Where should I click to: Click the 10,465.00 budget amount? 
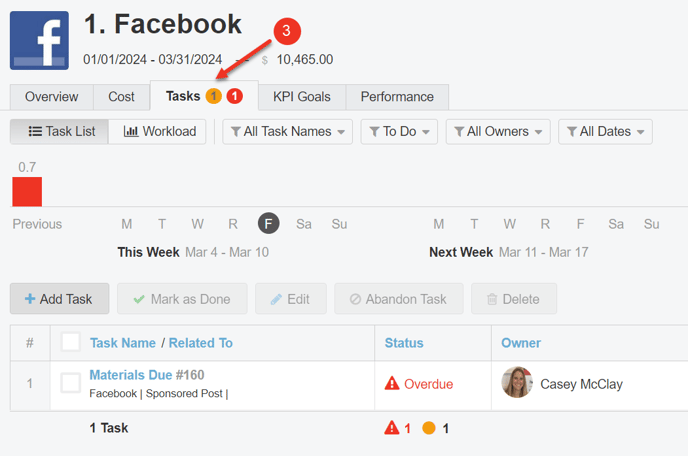coord(305,59)
